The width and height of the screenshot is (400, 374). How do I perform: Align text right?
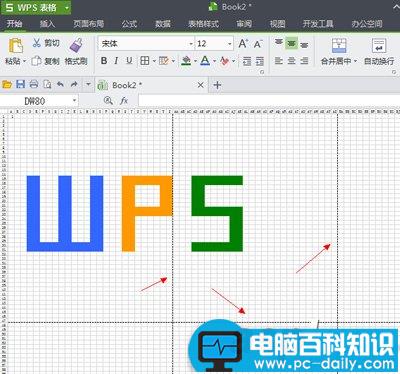tap(304, 61)
